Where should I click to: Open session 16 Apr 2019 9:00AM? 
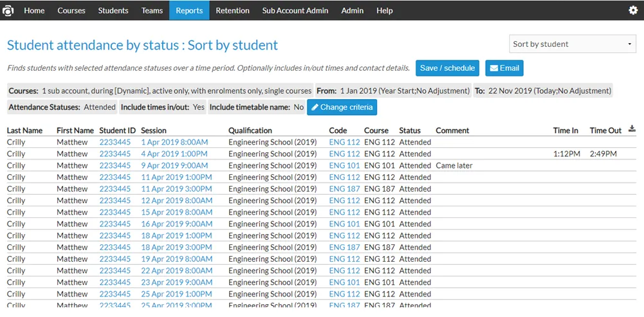pyautogui.click(x=177, y=224)
